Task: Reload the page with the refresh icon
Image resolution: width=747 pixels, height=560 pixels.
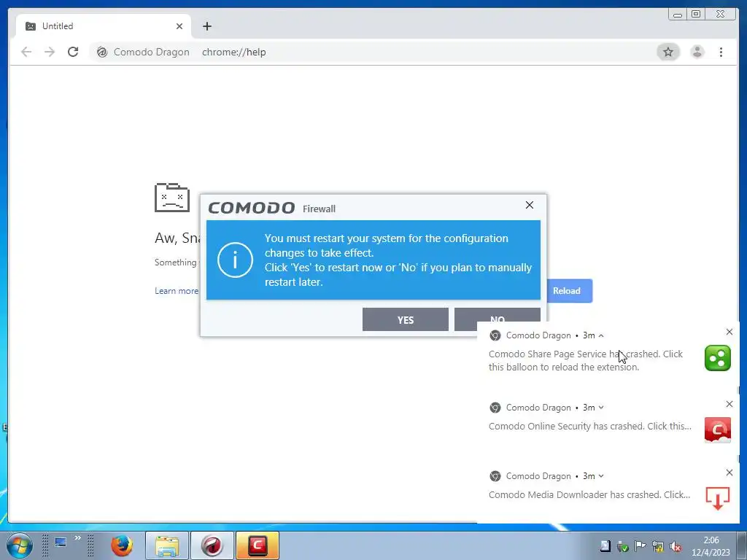Action: (x=73, y=52)
